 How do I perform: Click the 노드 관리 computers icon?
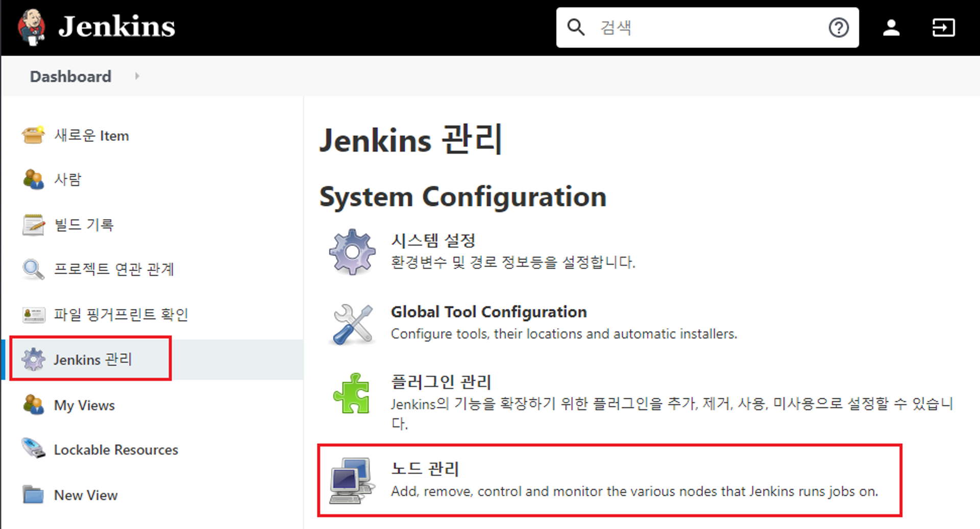pyautogui.click(x=351, y=480)
